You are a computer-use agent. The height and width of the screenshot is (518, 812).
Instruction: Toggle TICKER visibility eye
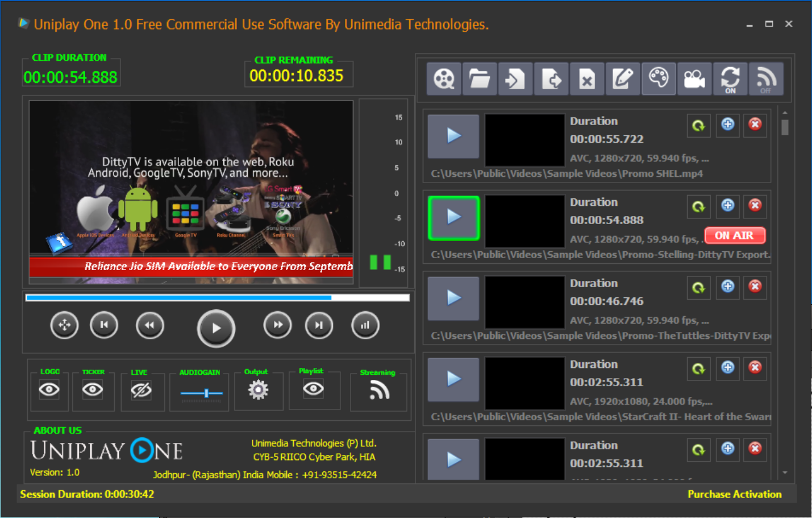coord(93,390)
